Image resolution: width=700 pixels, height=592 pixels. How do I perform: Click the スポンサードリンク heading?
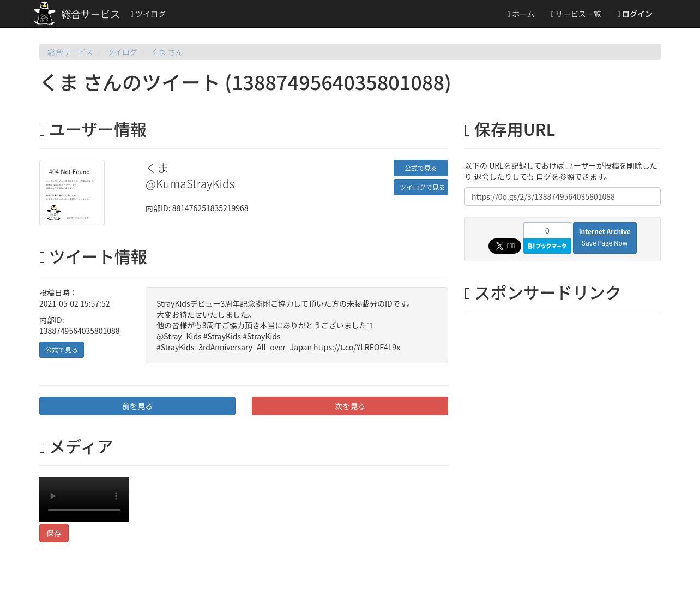click(542, 293)
